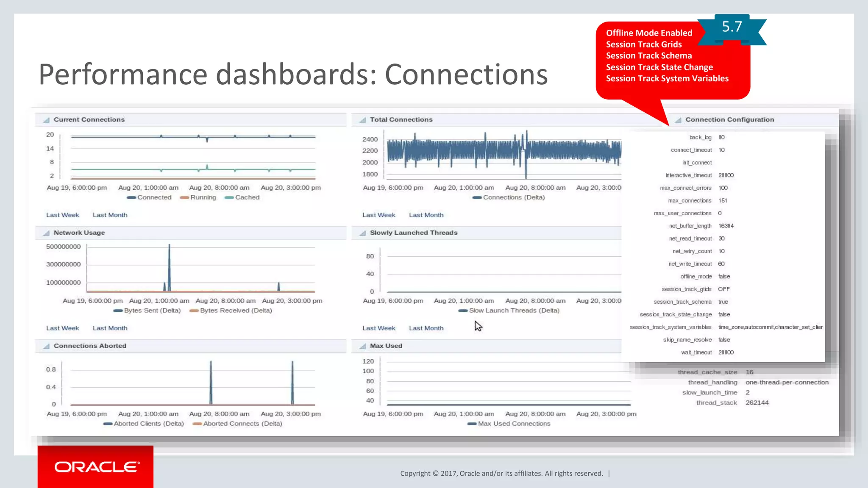
Task: Select the net_read_timeout setting label
Action: pos(690,239)
